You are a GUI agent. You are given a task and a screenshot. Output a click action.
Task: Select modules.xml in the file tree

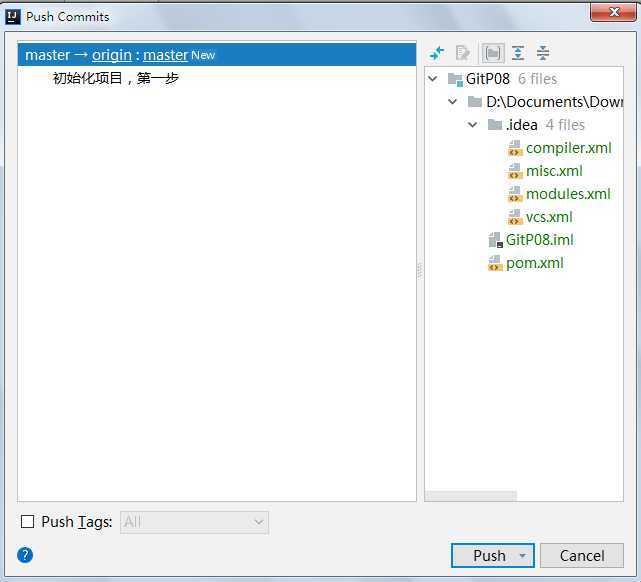click(568, 194)
